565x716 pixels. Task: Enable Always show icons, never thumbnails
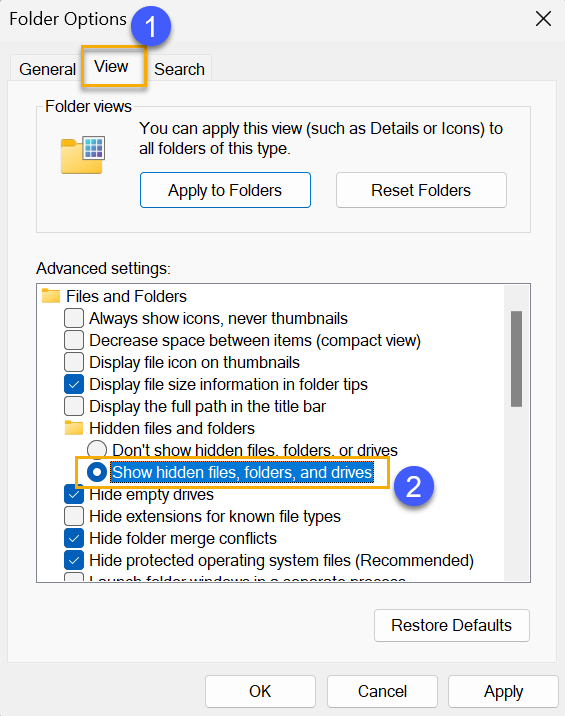[74, 318]
